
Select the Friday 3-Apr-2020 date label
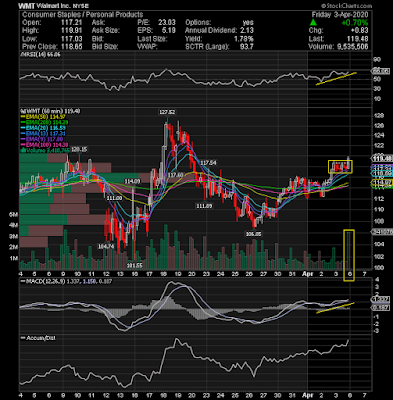[340, 15]
